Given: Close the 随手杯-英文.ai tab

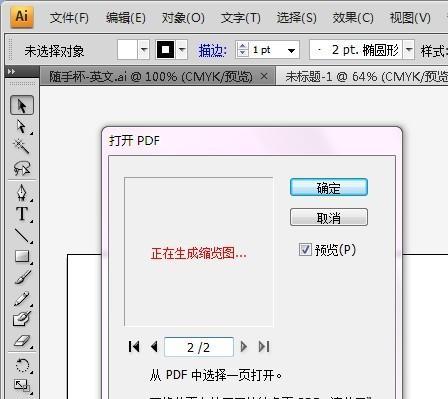Looking at the screenshot, I should tap(264, 76).
